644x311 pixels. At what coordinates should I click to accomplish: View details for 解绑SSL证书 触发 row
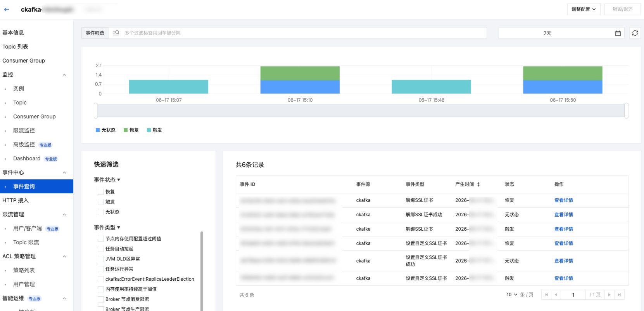pyautogui.click(x=564, y=229)
